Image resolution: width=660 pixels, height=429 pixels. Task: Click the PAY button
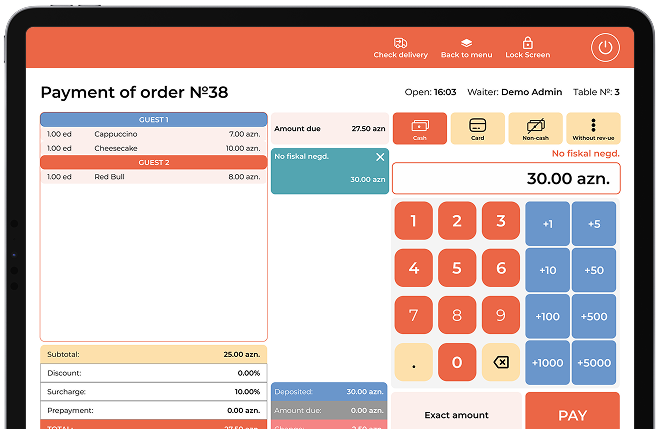(x=572, y=414)
